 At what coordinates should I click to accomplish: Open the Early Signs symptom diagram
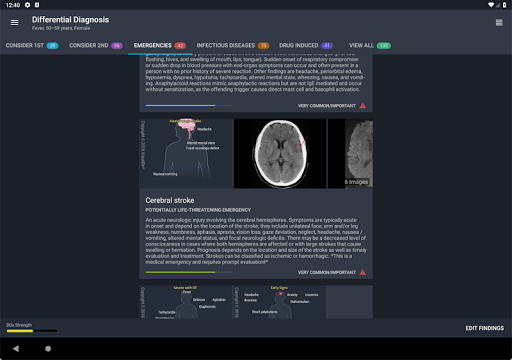[279, 302]
